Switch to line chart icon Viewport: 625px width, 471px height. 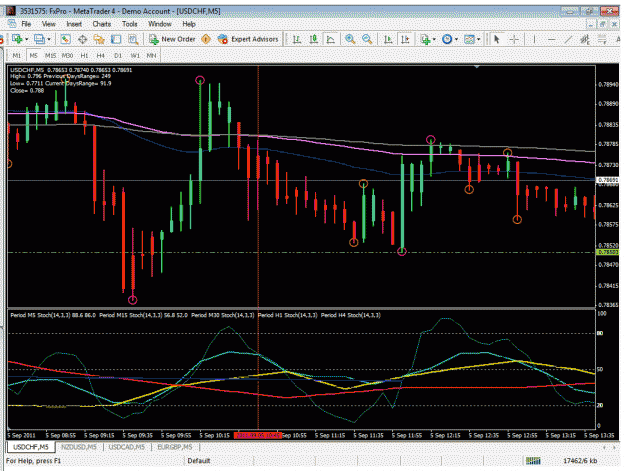click(x=331, y=39)
